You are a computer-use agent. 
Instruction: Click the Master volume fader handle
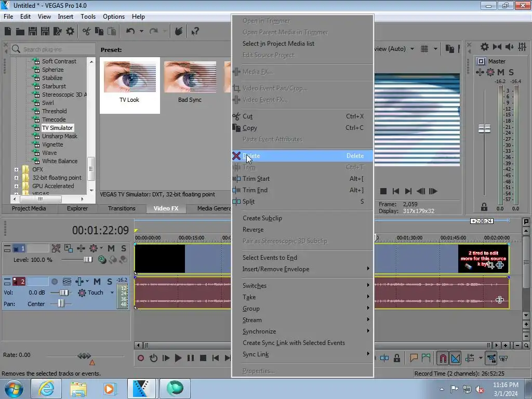pos(484,129)
